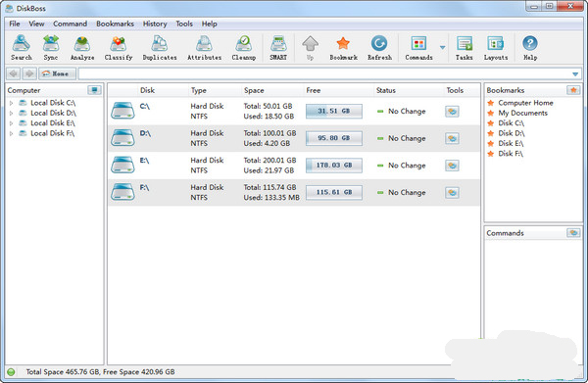Select D:\ free space bar
Screen dimensions: 588x383
pyautogui.click(x=334, y=138)
